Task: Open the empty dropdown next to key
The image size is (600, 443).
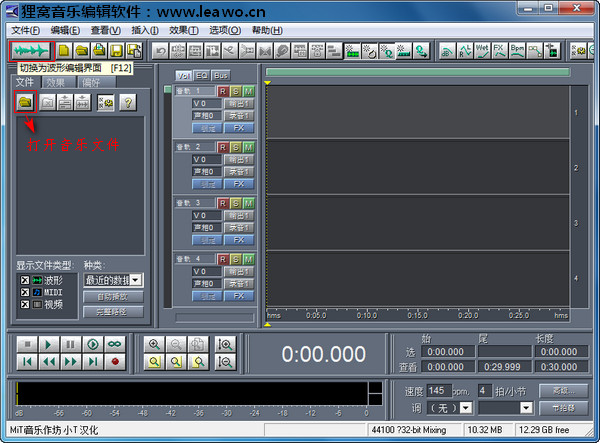Action: tap(527, 408)
